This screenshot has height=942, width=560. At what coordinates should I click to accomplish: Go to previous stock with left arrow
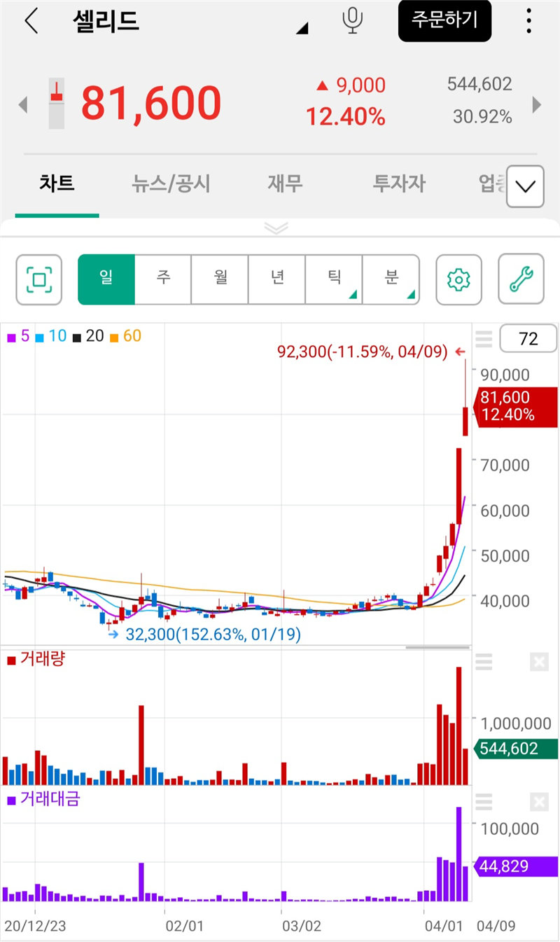point(23,105)
